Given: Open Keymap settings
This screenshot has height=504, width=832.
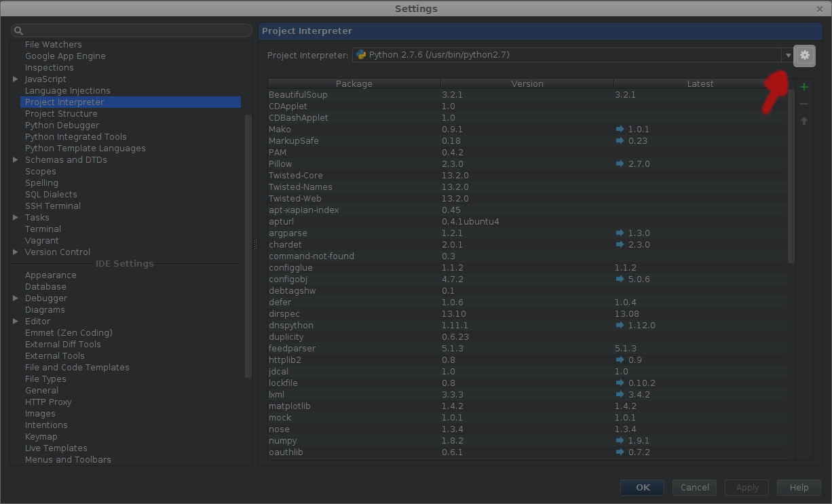Looking at the screenshot, I should pos(41,437).
